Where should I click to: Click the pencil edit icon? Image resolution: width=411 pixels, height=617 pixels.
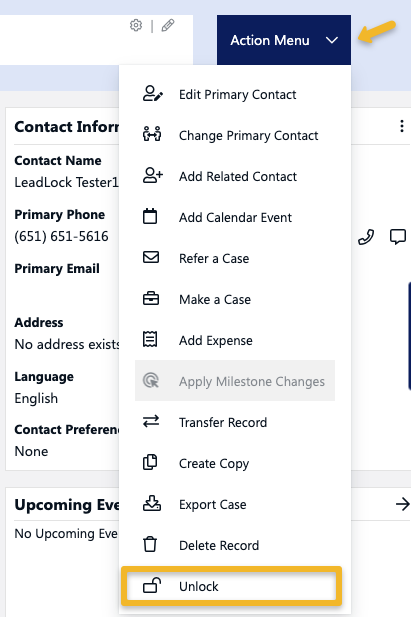(x=168, y=25)
